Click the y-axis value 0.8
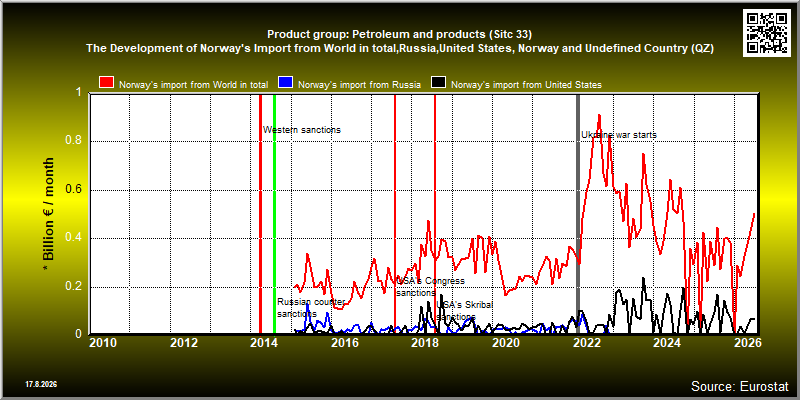Screen dimensions: 800x400 [x=74, y=141]
